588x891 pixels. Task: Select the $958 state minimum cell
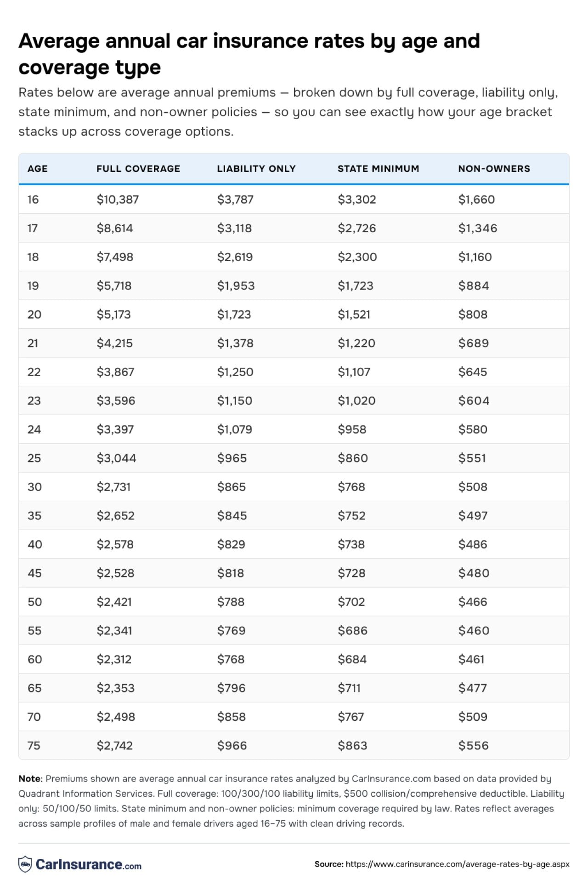(x=352, y=429)
